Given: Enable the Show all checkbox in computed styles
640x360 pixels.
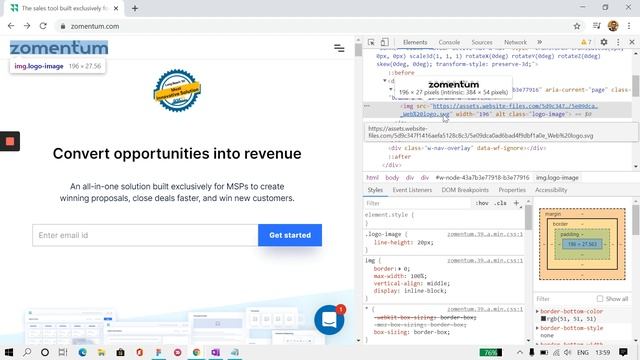Looking at the screenshot, I should click(600, 299).
